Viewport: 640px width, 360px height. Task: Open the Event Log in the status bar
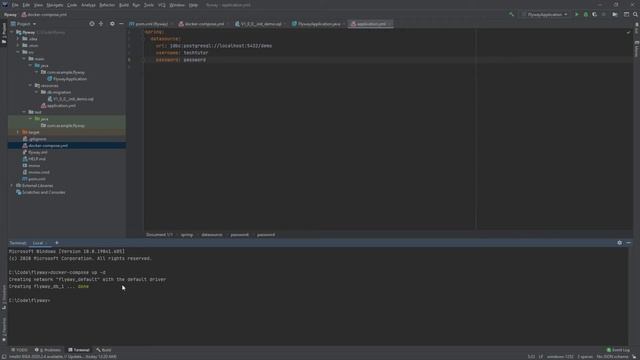618,350
